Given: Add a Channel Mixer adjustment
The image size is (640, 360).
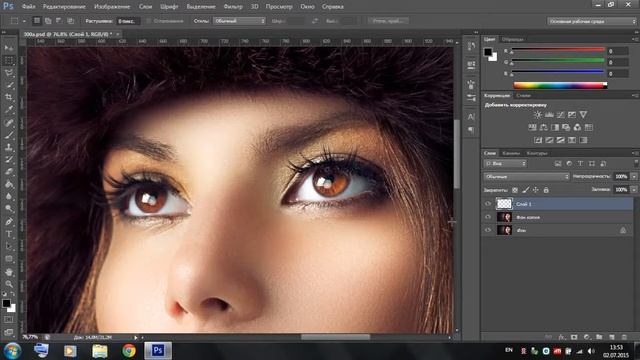Looking at the screenshot, I should [577, 127].
